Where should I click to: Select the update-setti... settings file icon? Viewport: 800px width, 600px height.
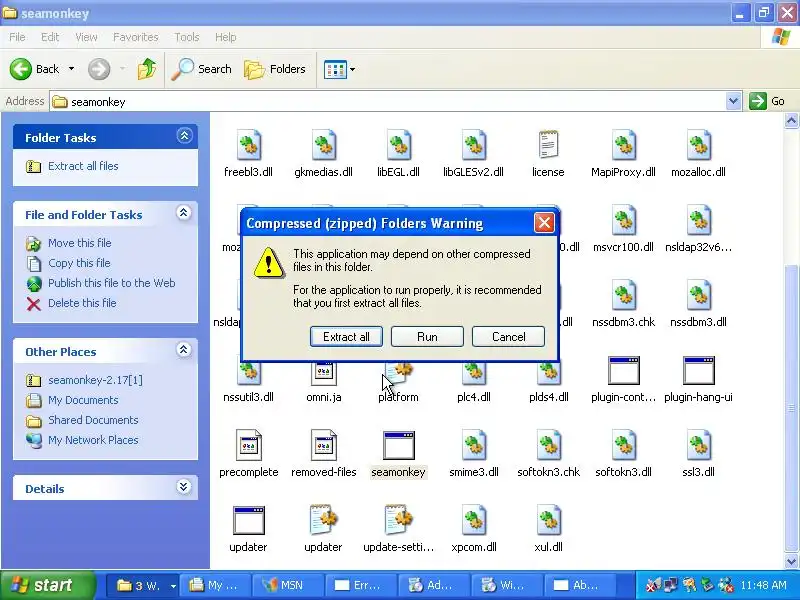coord(398,520)
